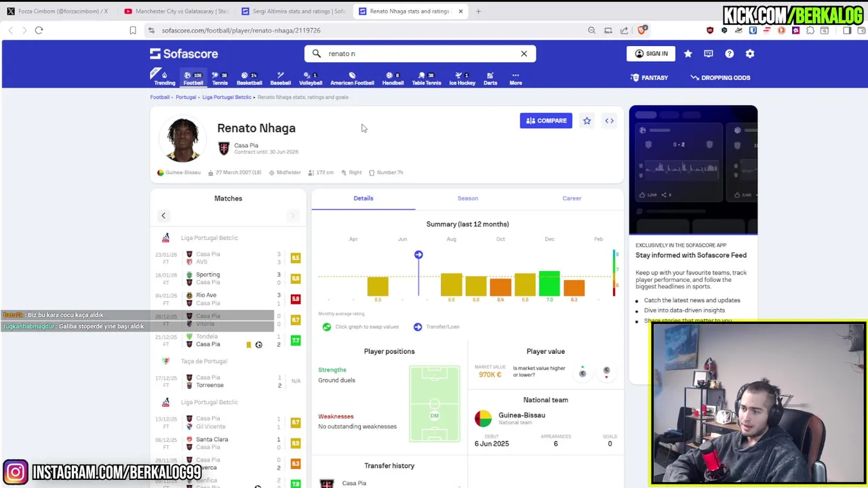Switch to the Season tab
The width and height of the screenshot is (868, 488).
coord(468,199)
